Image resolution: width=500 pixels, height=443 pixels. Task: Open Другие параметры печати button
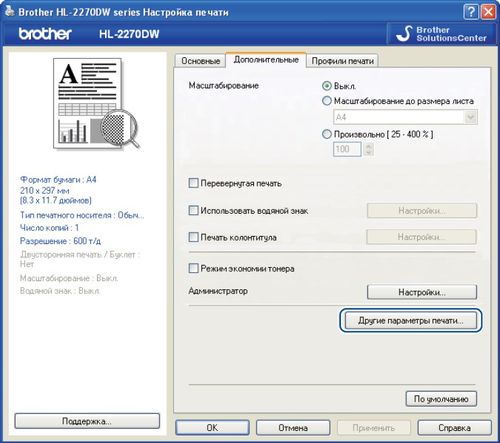tap(411, 321)
